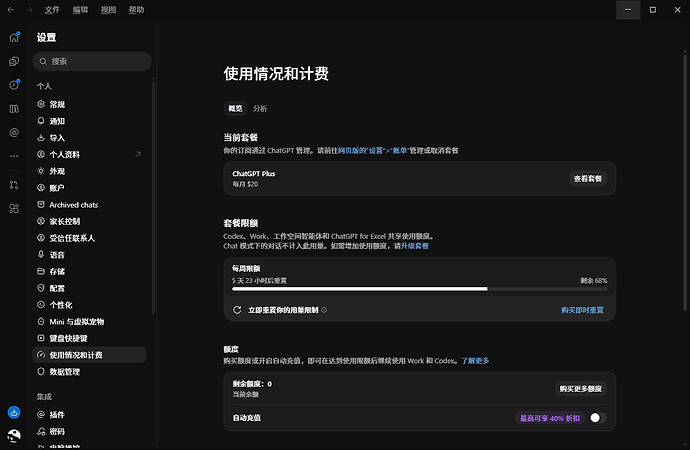Go back with the left arrow
Screen dimensions: 690x450
click(x=11, y=9)
